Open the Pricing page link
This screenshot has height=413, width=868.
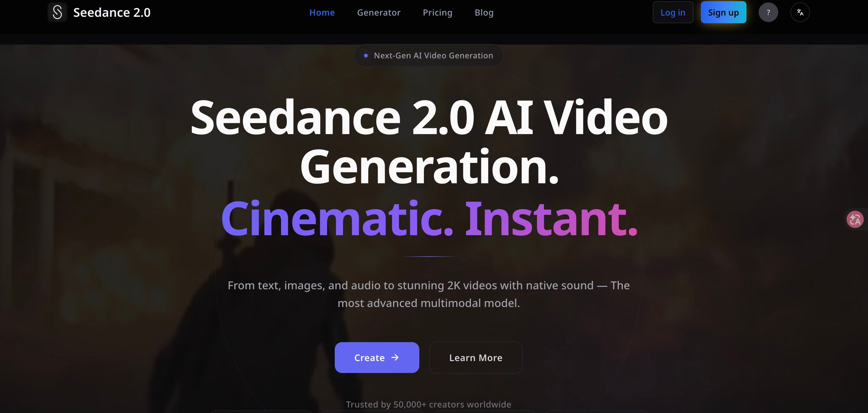[x=438, y=13]
